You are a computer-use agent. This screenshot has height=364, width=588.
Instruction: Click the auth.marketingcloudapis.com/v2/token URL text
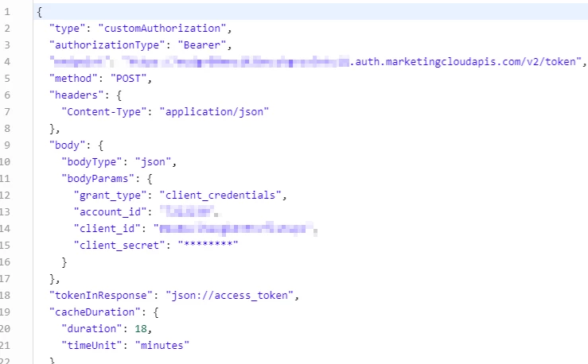[465, 61]
